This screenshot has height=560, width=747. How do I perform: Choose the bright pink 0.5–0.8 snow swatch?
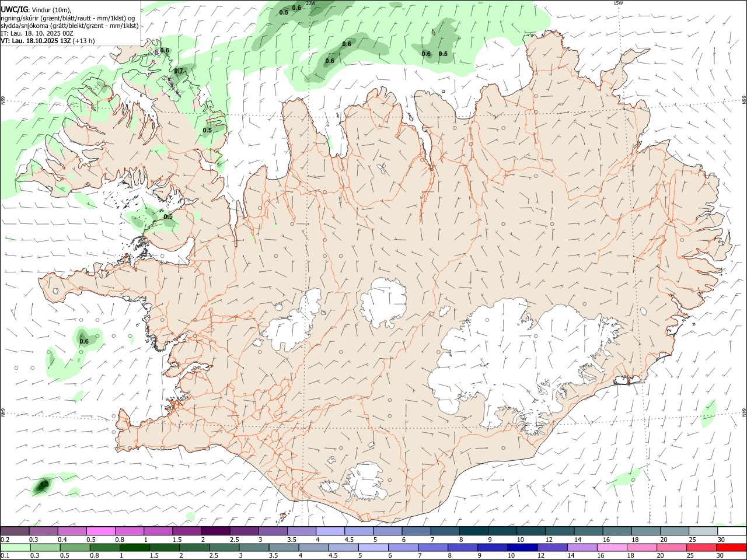100,531
